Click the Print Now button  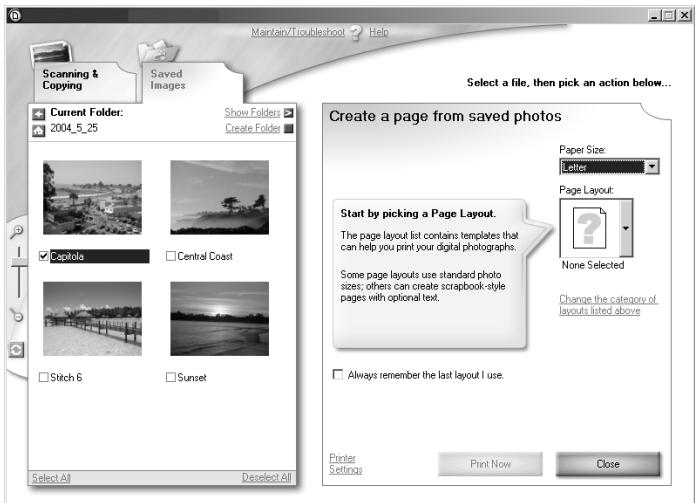point(490,464)
